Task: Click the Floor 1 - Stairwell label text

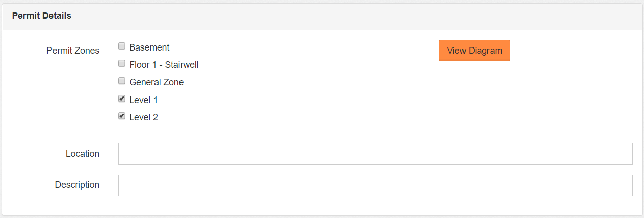Action: point(164,65)
